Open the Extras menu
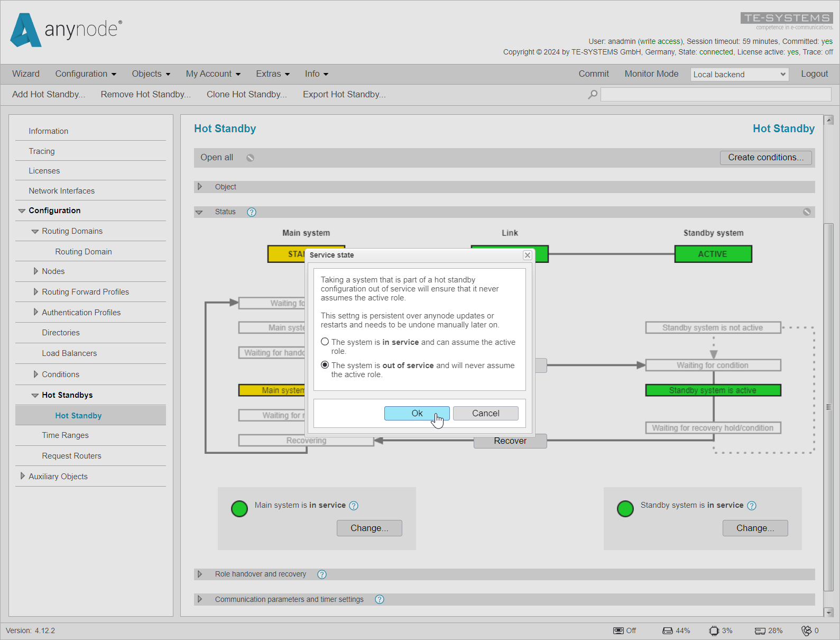 click(x=273, y=74)
